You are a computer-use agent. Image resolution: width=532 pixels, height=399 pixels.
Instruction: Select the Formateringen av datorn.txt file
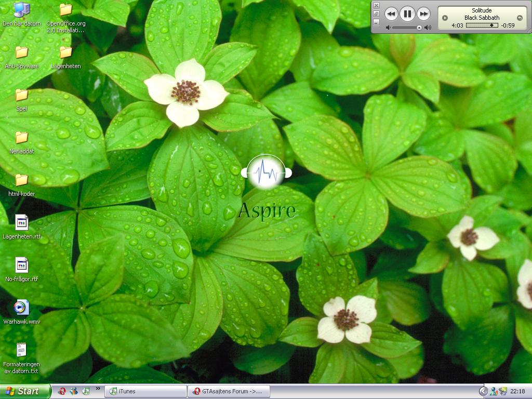(21, 358)
